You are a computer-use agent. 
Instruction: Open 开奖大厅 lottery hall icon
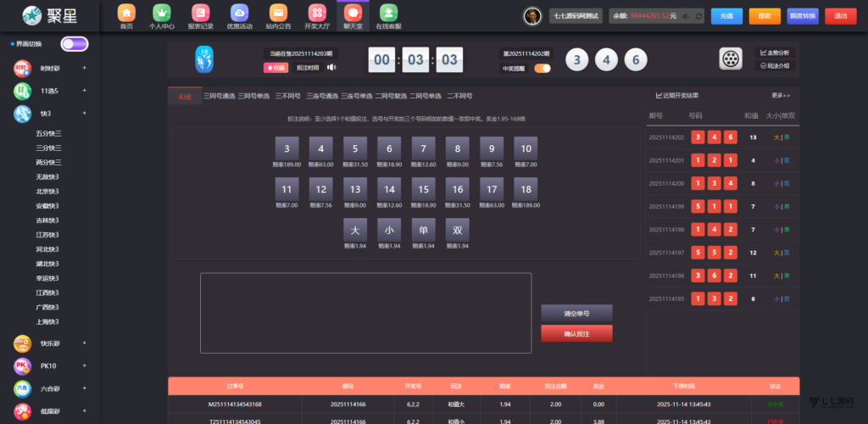[317, 12]
